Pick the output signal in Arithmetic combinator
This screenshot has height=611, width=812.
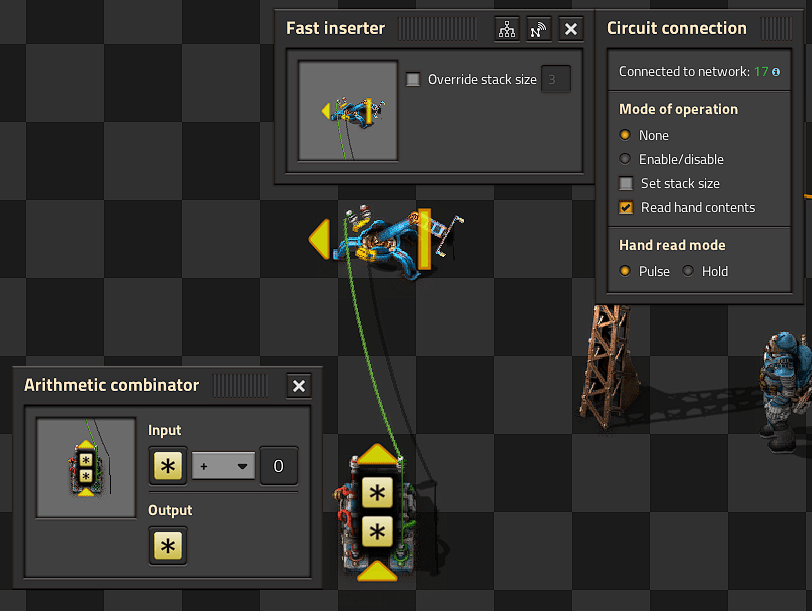coord(168,546)
